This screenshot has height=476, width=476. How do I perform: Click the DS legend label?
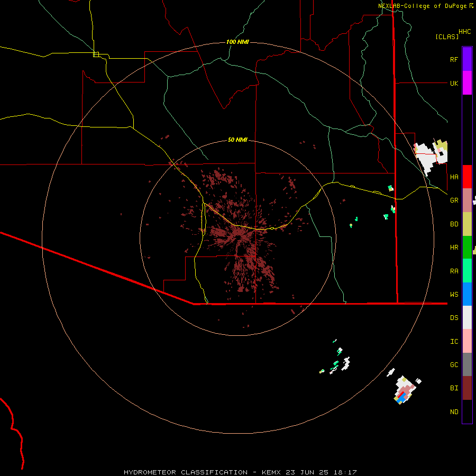[454, 318]
